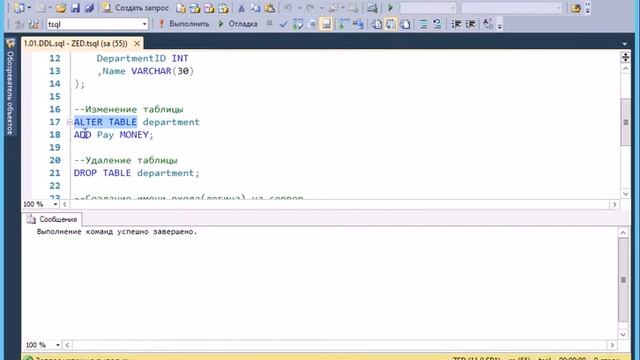
Task: Toggle Include Actual Execution Plan
Action: pyautogui.click(x=344, y=24)
